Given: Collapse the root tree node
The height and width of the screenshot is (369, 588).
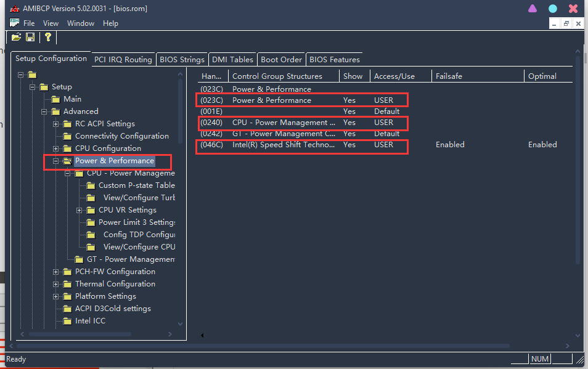Looking at the screenshot, I should click(20, 75).
